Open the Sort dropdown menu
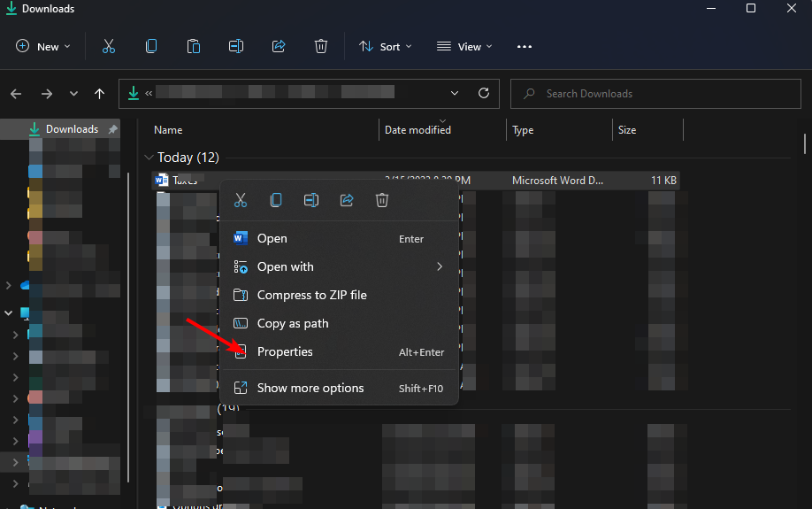The height and width of the screenshot is (509, 812). 385,47
